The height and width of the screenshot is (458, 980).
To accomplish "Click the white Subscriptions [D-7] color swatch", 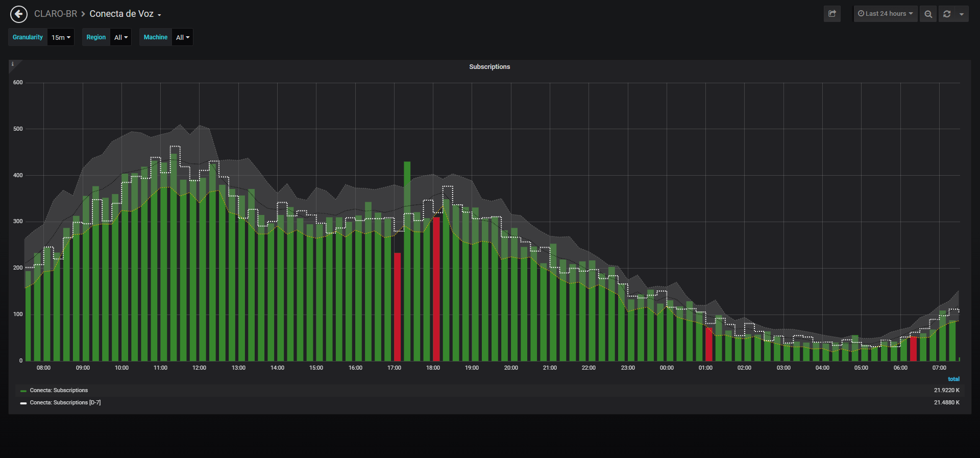I will [23, 403].
